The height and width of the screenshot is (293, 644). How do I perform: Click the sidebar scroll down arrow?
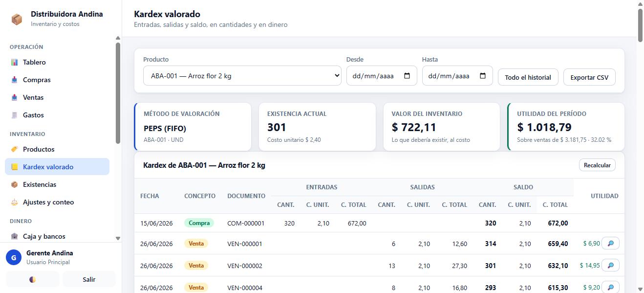pyautogui.click(x=118, y=239)
